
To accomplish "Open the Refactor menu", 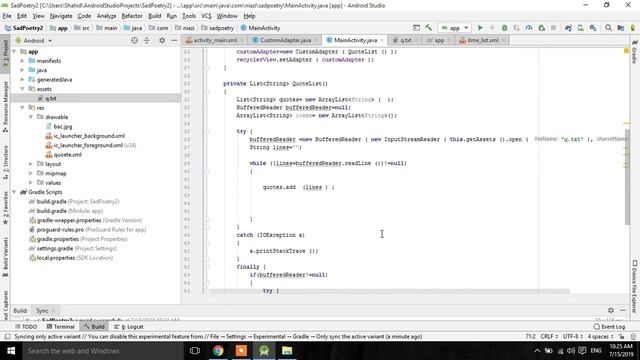I will pyautogui.click(x=132, y=16).
